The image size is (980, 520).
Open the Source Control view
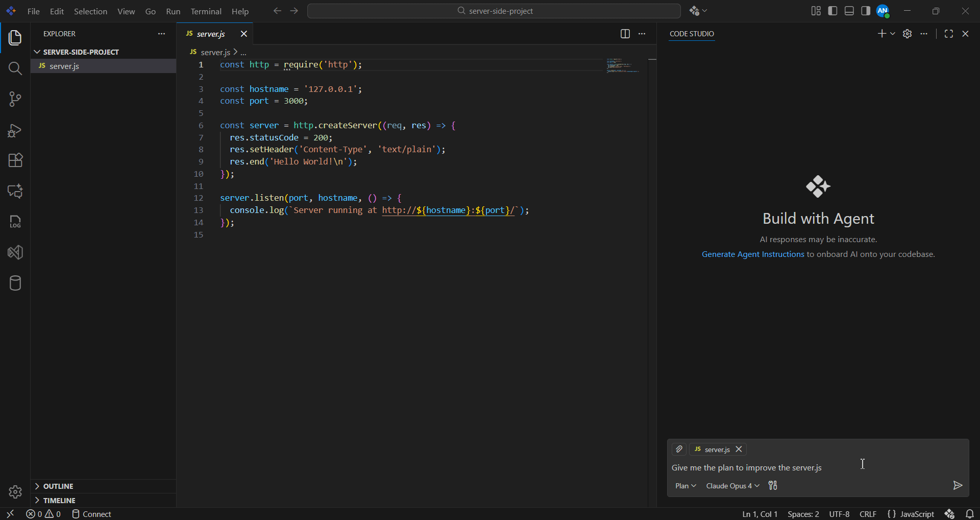(x=15, y=99)
